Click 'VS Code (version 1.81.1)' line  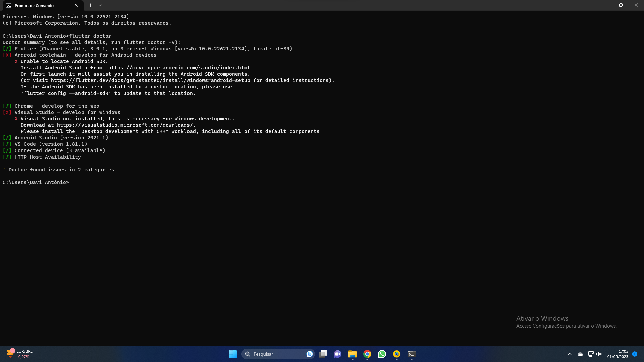click(51, 144)
